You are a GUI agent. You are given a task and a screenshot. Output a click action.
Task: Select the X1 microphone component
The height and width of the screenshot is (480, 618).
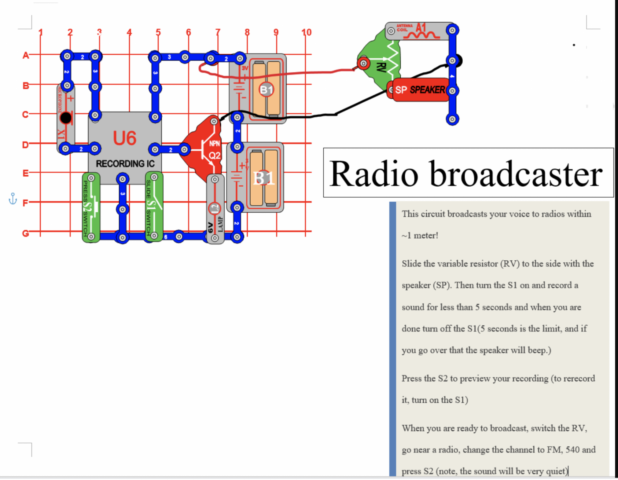tap(66, 118)
